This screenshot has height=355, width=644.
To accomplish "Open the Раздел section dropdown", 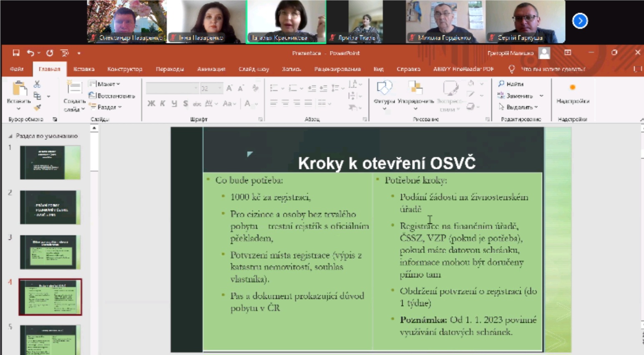I will click(106, 107).
